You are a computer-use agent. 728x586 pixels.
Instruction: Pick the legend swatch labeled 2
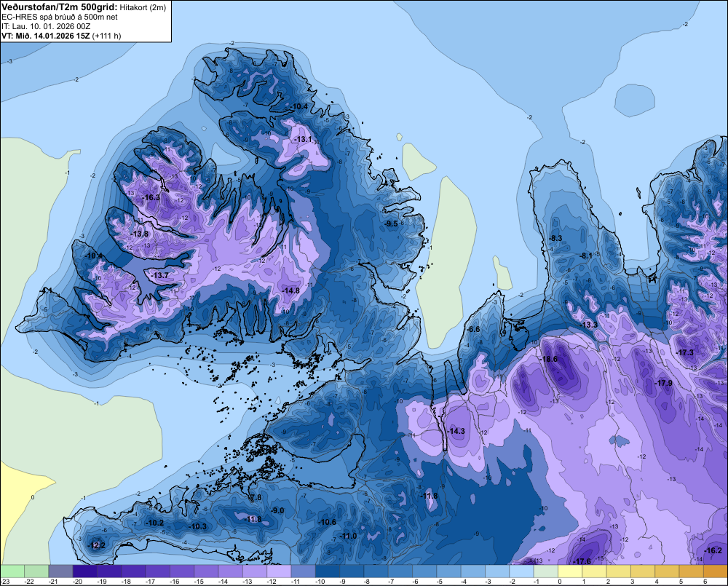(x=618, y=571)
